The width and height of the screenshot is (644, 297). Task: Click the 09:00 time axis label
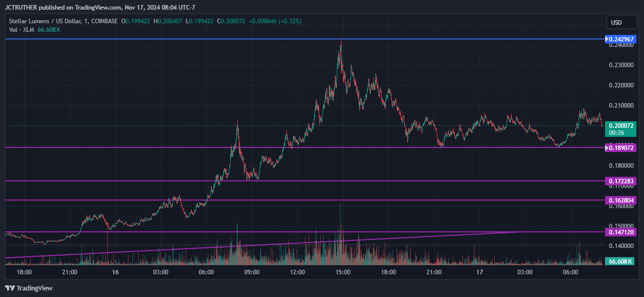(251, 272)
